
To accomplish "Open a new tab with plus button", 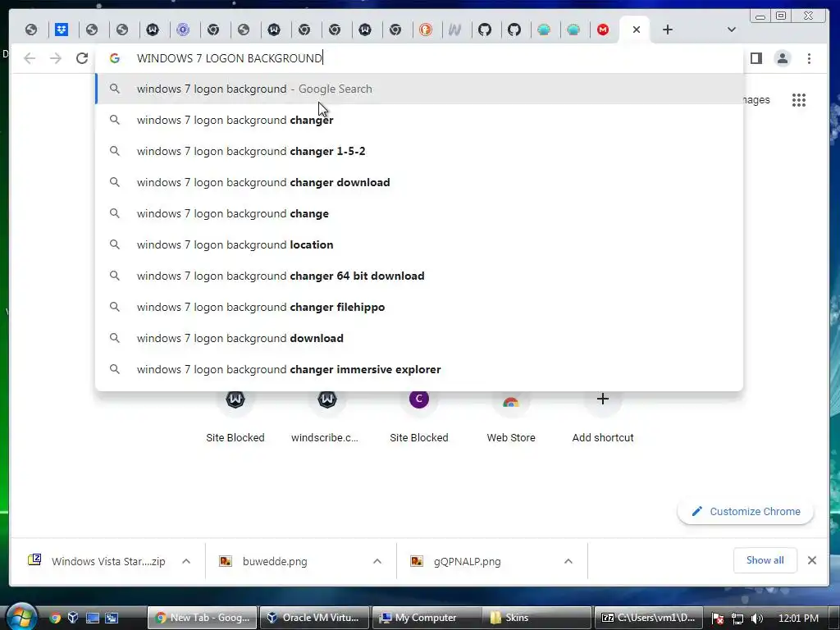I will [x=668, y=30].
